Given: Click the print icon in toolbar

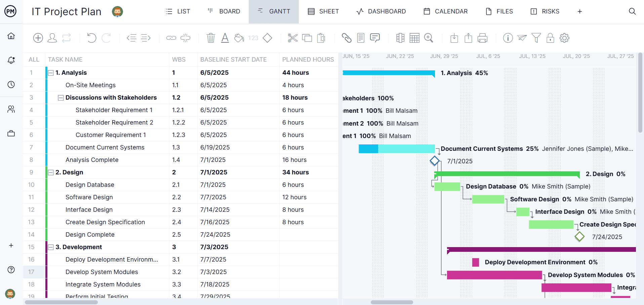Looking at the screenshot, I should (482, 38).
